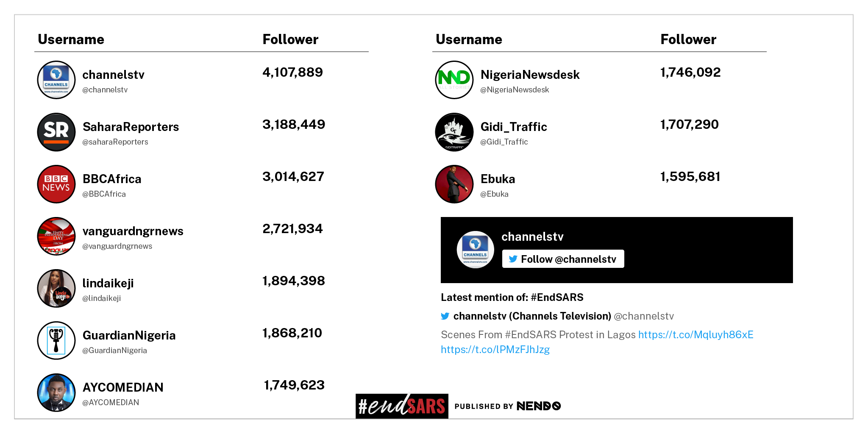Image resolution: width=868 pixels, height=434 pixels.
Task: Click the @channelstv handle in latest mention
Action: tap(644, 316)
